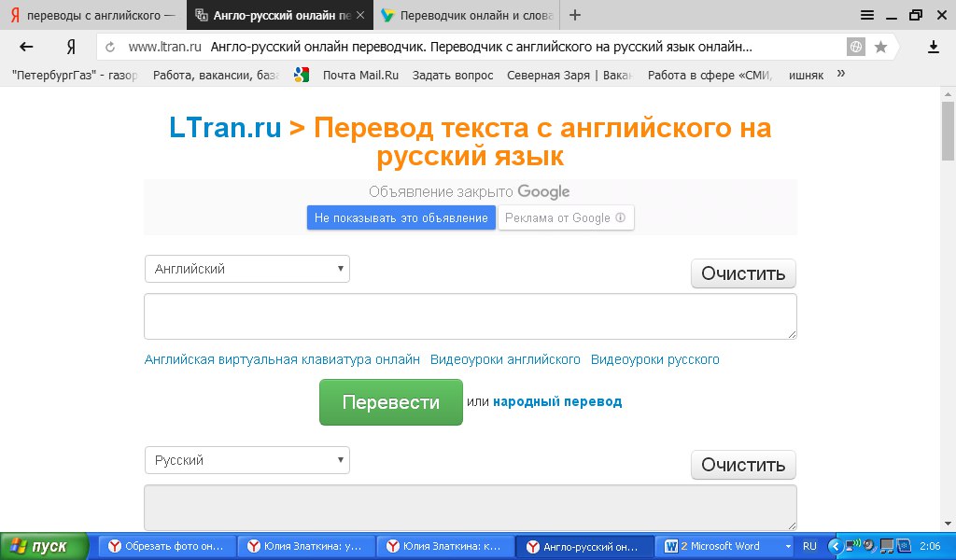956x560 pixels.
Task: Click the address bar URL www.ltran.ru
Action: point(164,47)
